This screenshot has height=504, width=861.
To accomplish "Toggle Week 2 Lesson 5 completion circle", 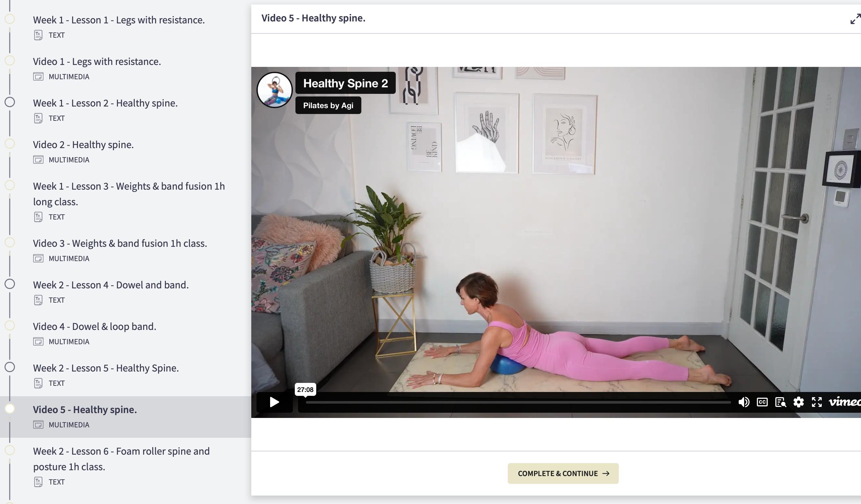I will [x=9, y=367].
